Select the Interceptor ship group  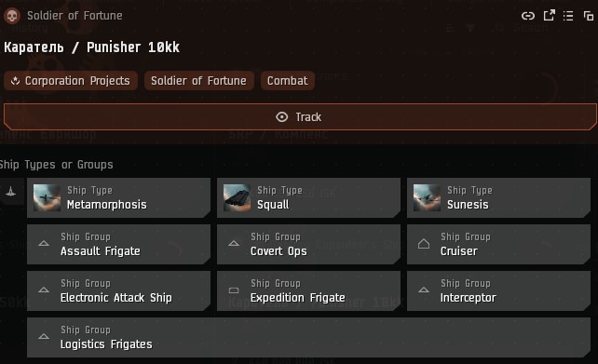click(498, 290)
